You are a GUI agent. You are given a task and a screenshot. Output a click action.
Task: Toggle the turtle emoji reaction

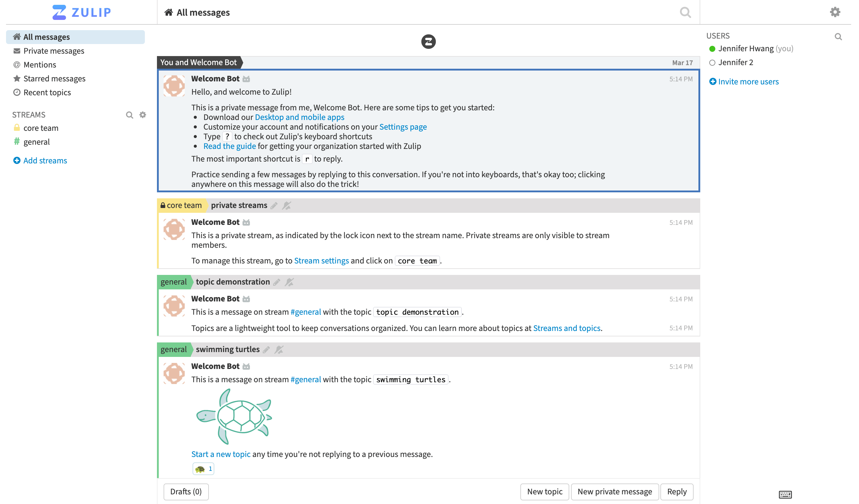point(203,469)
